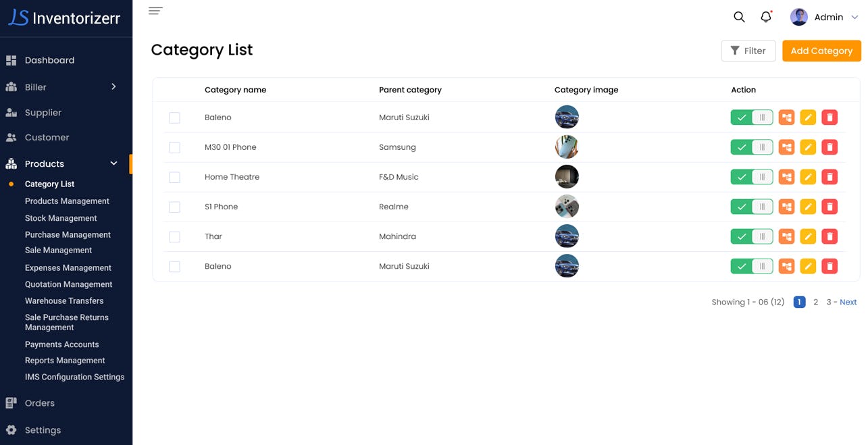Click the hamburger menu icon
The width and height of the screenshot is (868, 445).
(155, 11)
